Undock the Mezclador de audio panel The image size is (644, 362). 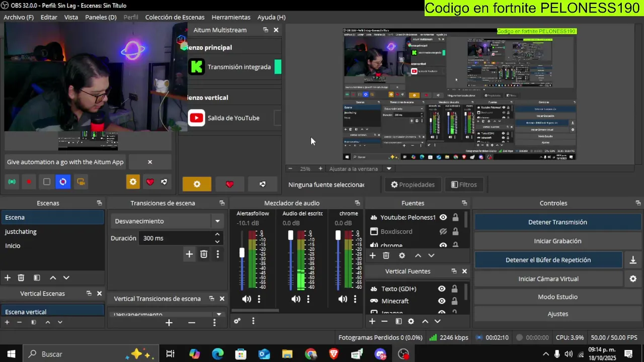click(x=357, y=203)
